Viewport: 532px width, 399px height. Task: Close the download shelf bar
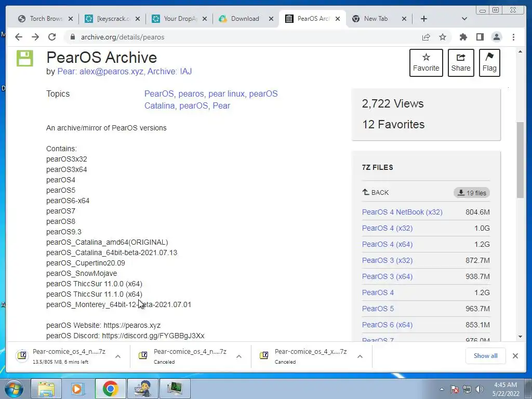pyautogui.click(x=515, y=356)
